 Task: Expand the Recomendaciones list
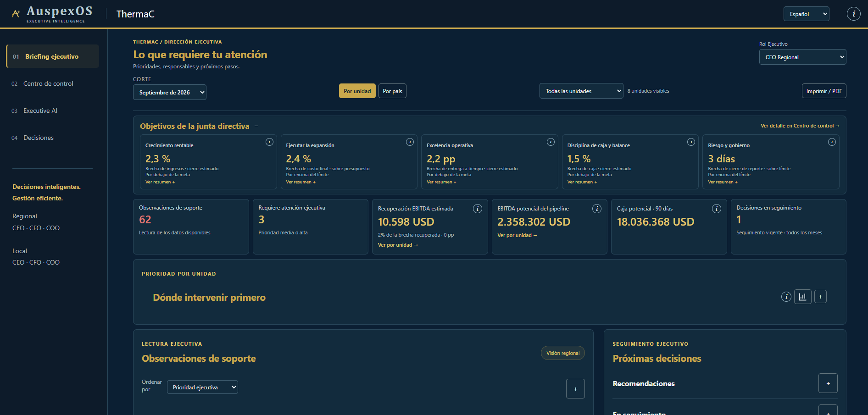tap(828, 383)
